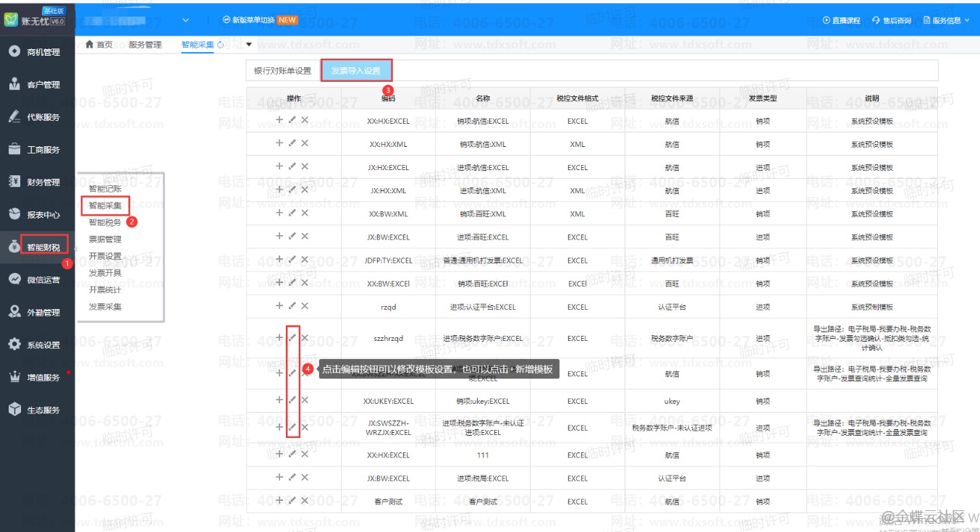Add template via plus in XX:UKEY:EXCEL row
The height and width of the screenshot is (532, 980).
pyautogui.click(x=279, y=400)
